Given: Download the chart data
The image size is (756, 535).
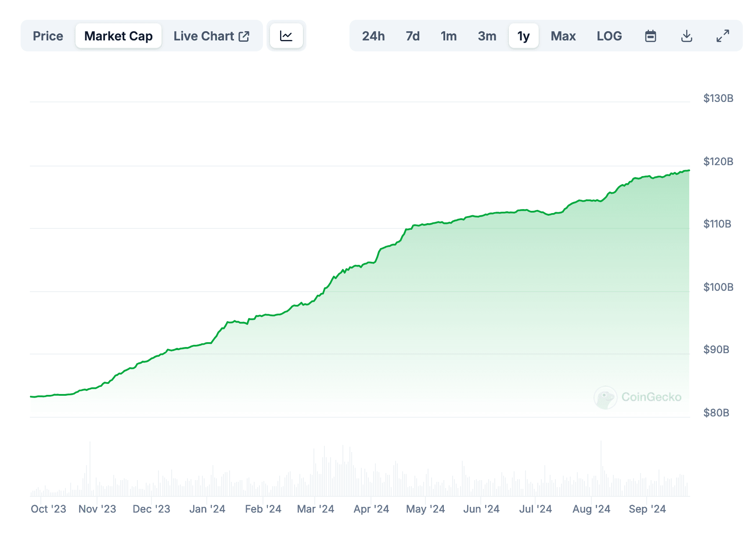Looking at the screenshot, I should coord(687,36).
